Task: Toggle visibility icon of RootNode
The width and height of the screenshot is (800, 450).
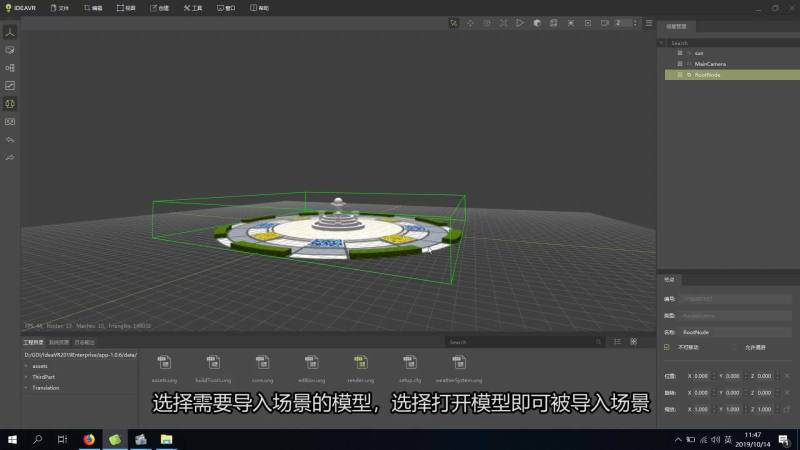Action: (x=680, y=75)
